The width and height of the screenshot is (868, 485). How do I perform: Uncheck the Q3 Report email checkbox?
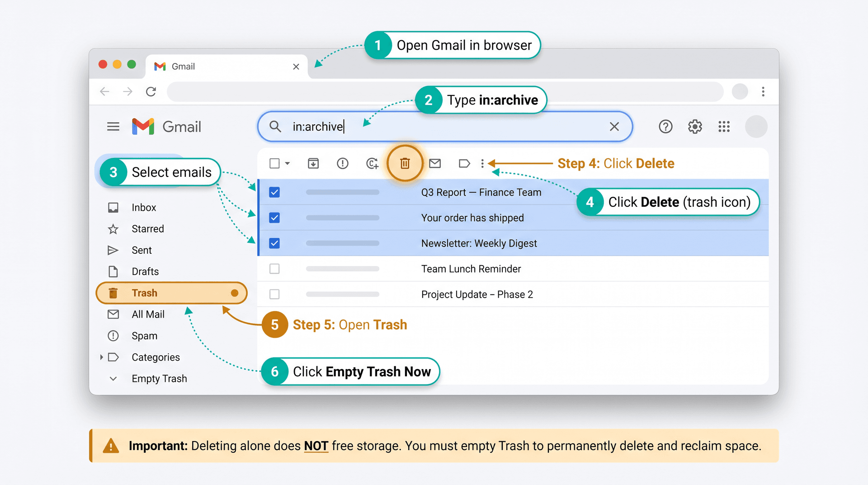[274, 192]
